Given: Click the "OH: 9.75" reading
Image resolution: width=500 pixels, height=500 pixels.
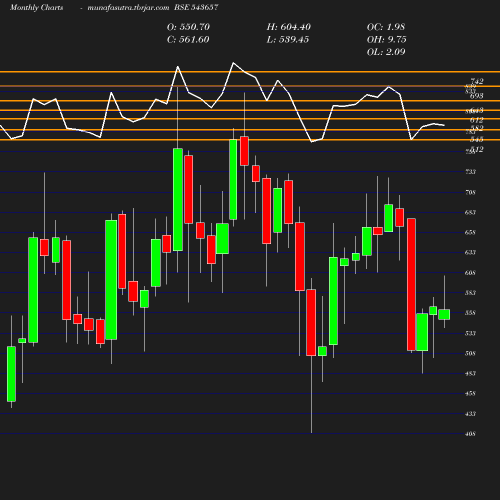Looking at the screenshot, I should (x=386, y=40).
